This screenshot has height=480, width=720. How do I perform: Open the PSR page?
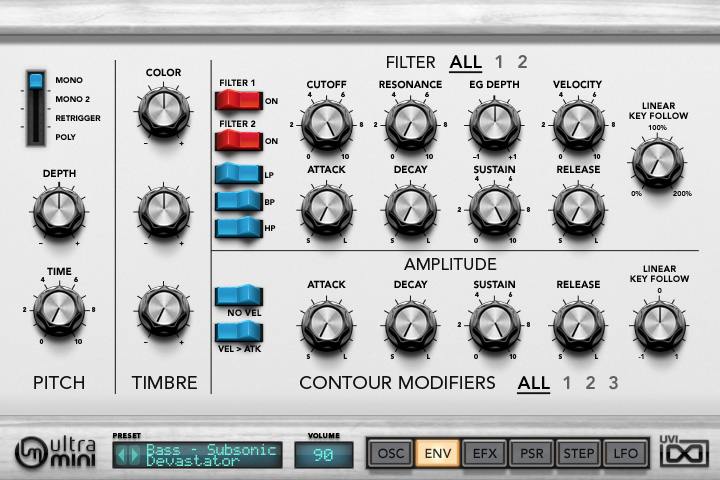tap(531, 454)
